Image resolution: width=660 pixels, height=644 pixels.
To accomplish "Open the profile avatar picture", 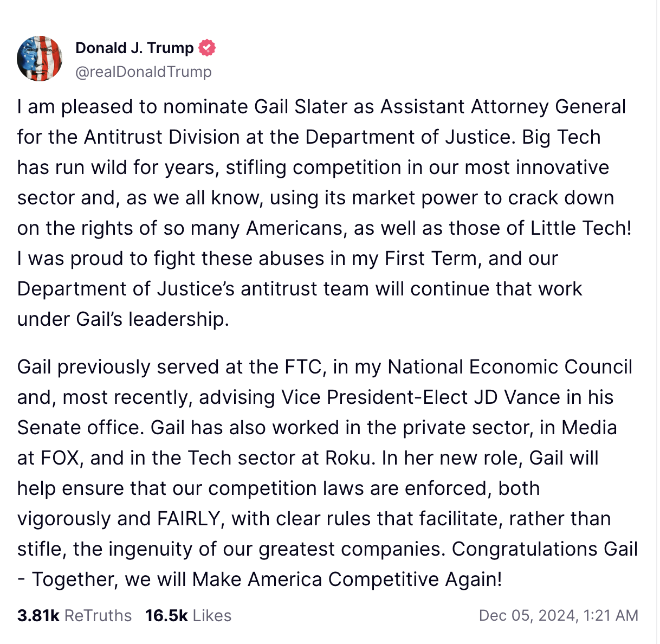I will coord(40,59).
